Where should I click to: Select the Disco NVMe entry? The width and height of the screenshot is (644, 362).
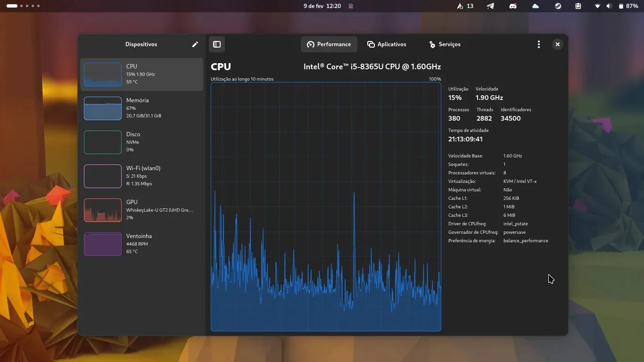pyautogui.click(x=141, y=142)
